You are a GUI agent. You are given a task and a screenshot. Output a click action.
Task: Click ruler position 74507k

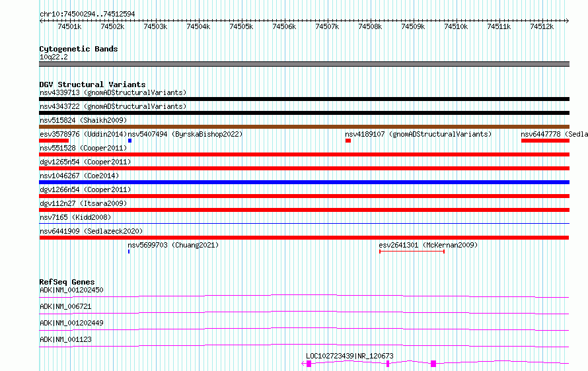[x=327, y=26]
